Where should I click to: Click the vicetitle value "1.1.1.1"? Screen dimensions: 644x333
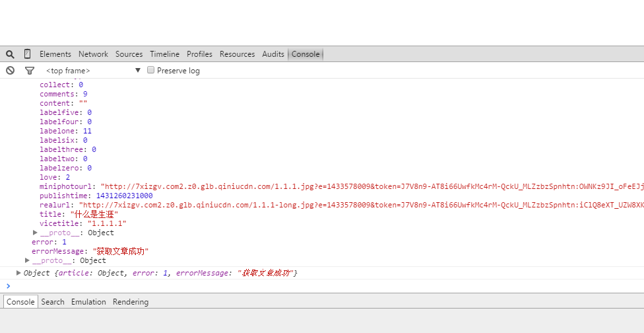pyautogui.click(x=107, y=223)
